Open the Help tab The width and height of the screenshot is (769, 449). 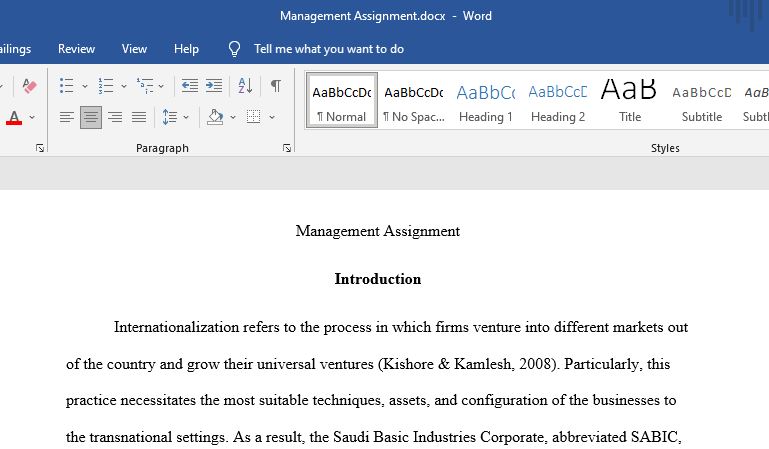(x=186, y=49)
